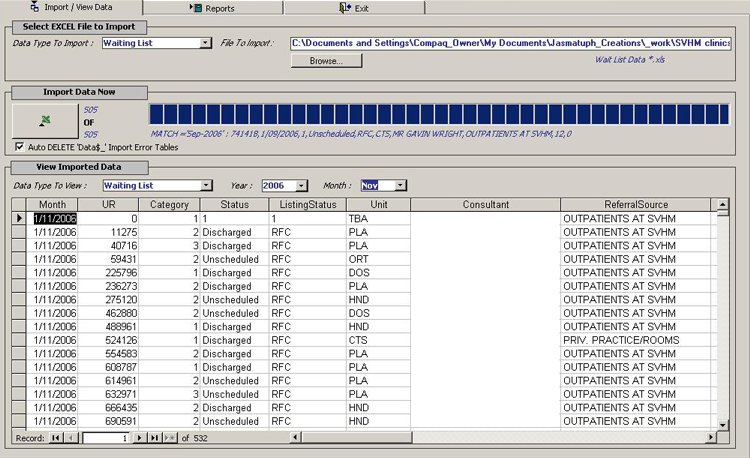Viewport: 750px width, 458px height.
Task: Click the Excel import data button
Action: point(45,121)
